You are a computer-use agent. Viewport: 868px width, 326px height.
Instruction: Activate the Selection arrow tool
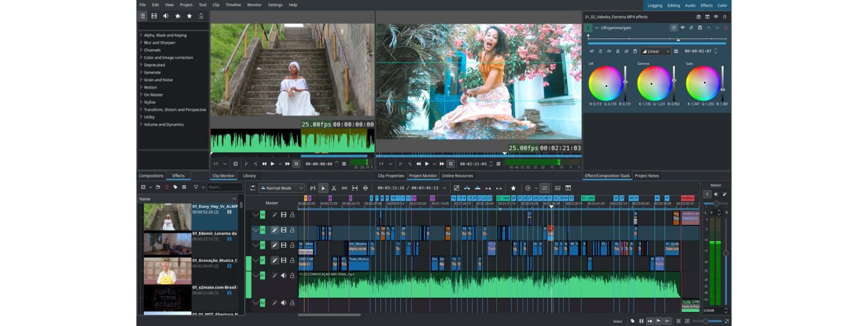pos(323,188)
